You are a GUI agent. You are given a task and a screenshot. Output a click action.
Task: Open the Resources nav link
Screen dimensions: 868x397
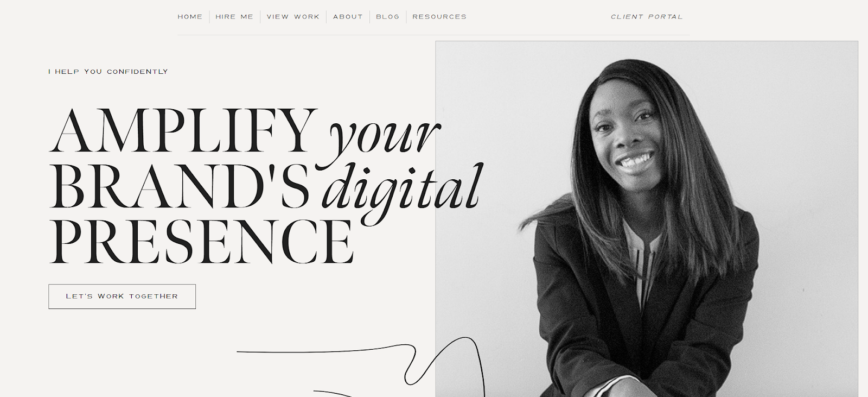[x=439, y=17]
